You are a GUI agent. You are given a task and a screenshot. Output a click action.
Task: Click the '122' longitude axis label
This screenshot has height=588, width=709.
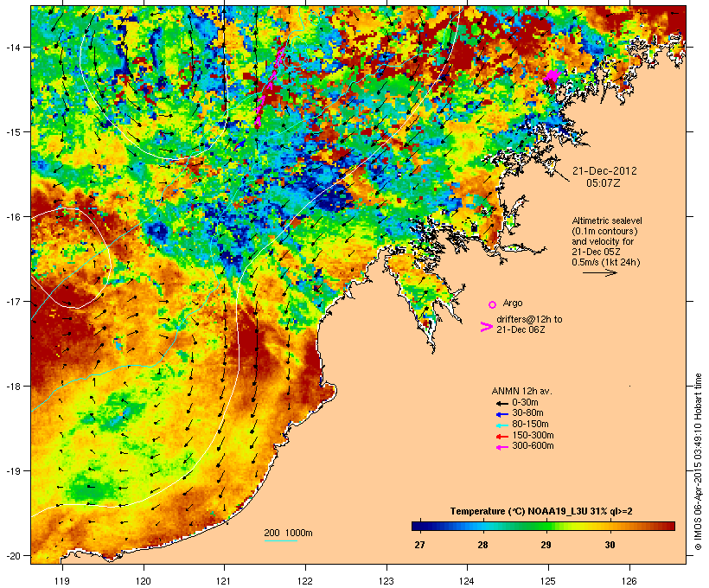pyautogui.click(x=305, y=581)
